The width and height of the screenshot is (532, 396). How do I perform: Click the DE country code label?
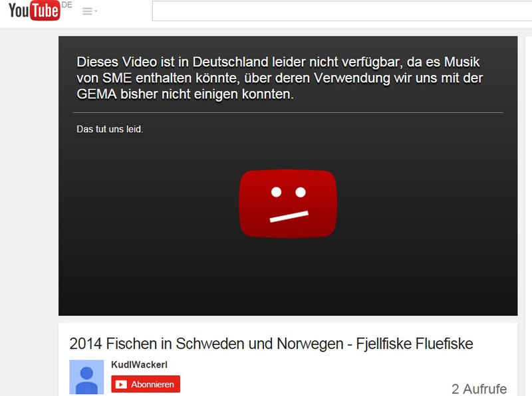coord(67,5)
